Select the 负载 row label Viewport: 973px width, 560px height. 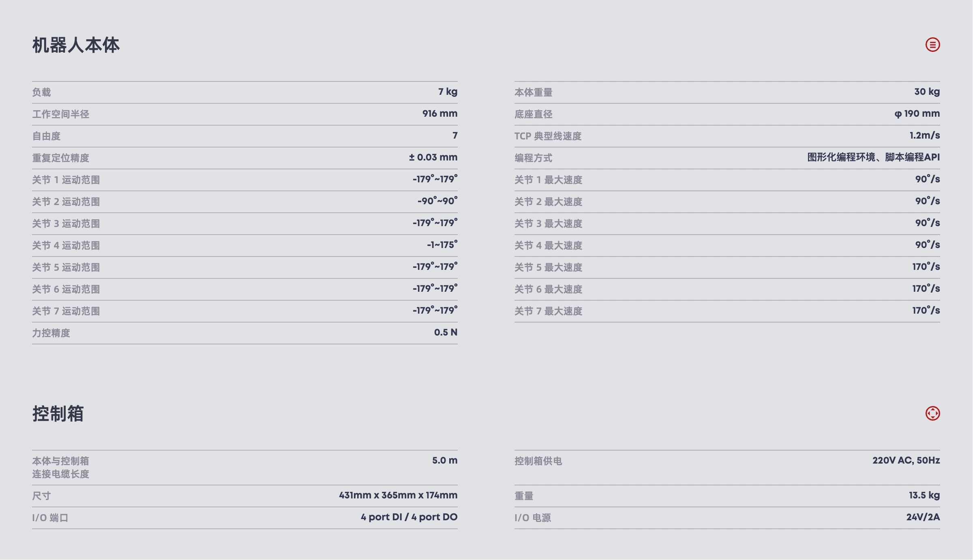(x=41, y=92)
